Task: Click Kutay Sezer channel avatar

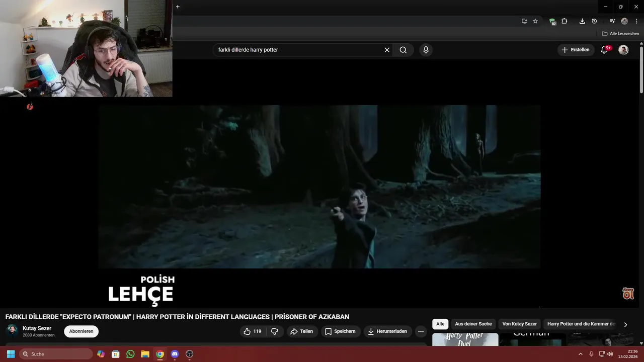Action: tap(12, 331)
